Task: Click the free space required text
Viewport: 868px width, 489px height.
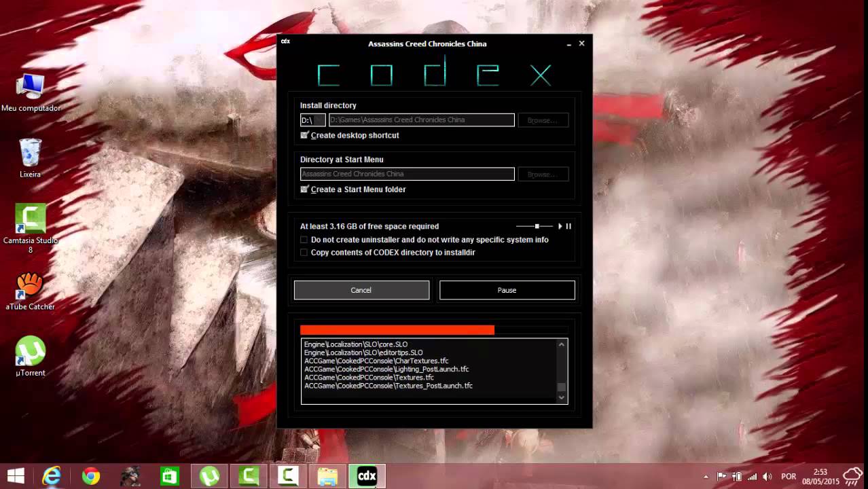Action: coord(369,226)
